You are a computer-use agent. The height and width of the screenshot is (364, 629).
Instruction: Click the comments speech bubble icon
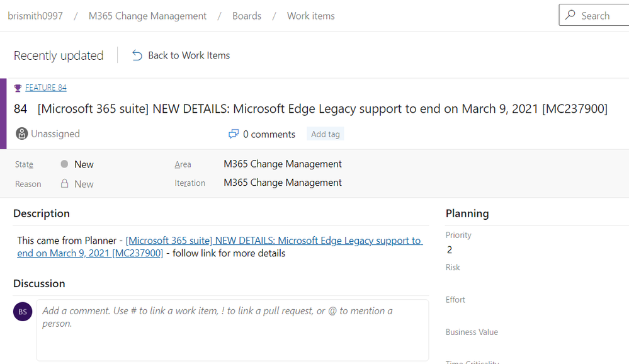(x=234, y=134)
